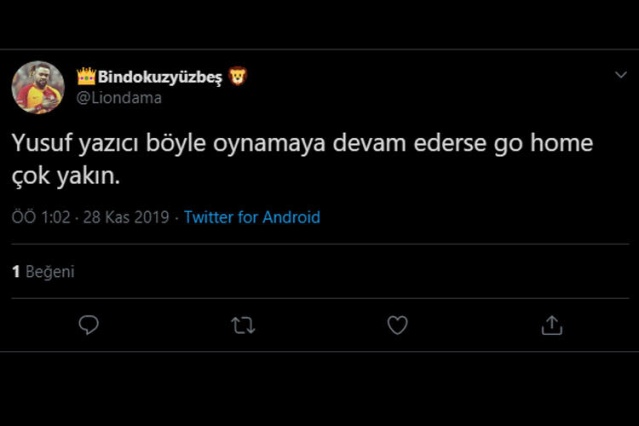The image size is (639, 426).
Task: Click the words Yusuf yazıcı in tweet
Action: (x=68, y=144)
